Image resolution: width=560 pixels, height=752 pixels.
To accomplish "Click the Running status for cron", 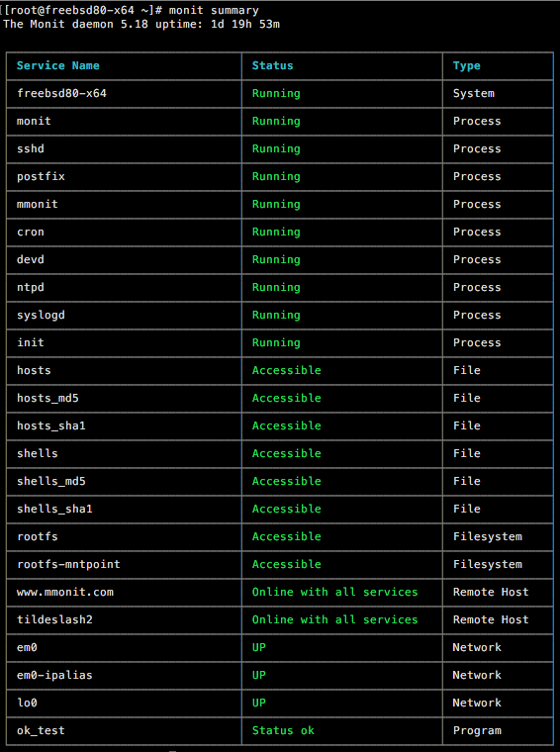I will coord(276,233).
